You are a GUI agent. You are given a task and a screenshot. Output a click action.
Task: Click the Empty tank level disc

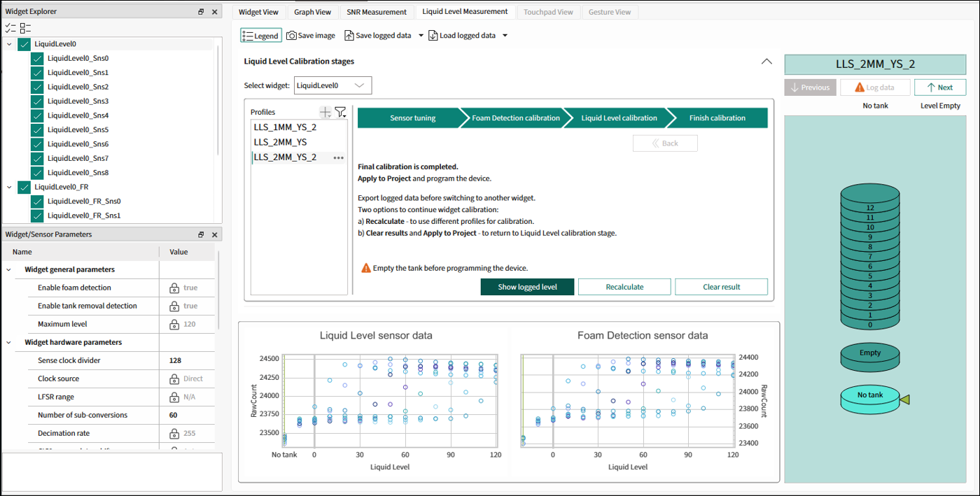870,356
